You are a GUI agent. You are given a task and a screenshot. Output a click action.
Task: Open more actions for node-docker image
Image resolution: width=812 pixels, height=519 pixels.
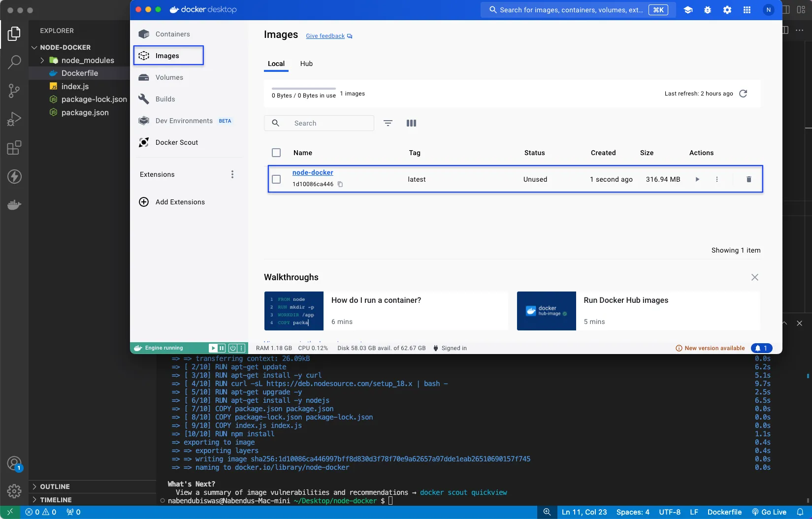717,179
